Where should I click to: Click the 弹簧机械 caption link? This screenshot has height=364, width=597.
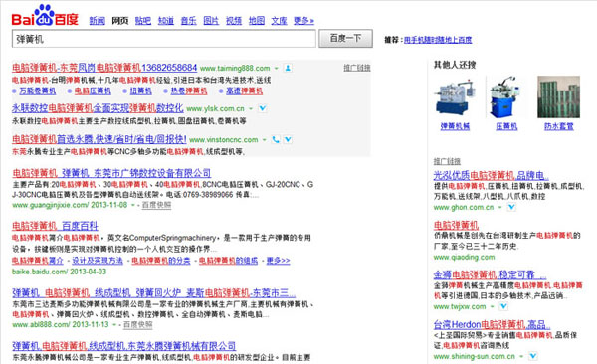click(455, 126)
